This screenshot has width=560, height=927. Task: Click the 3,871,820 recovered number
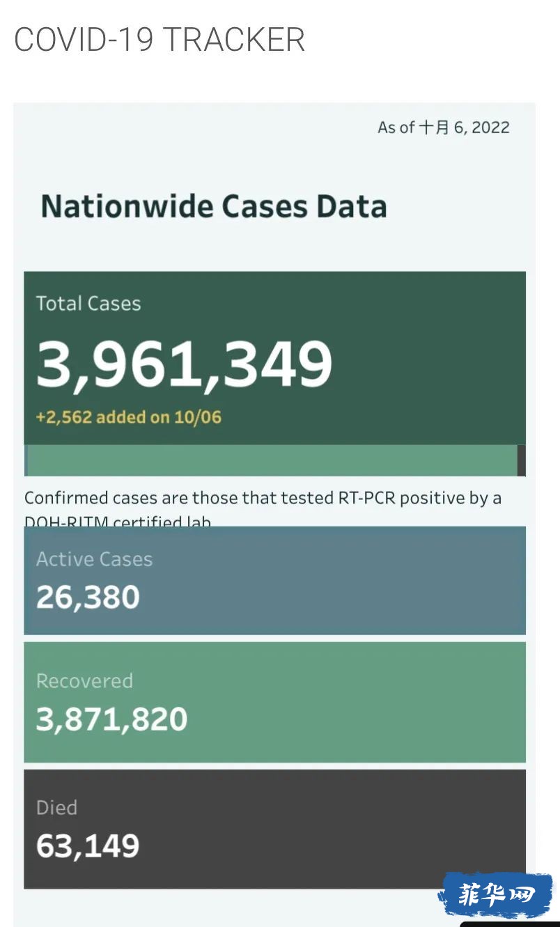coord(111,719)
